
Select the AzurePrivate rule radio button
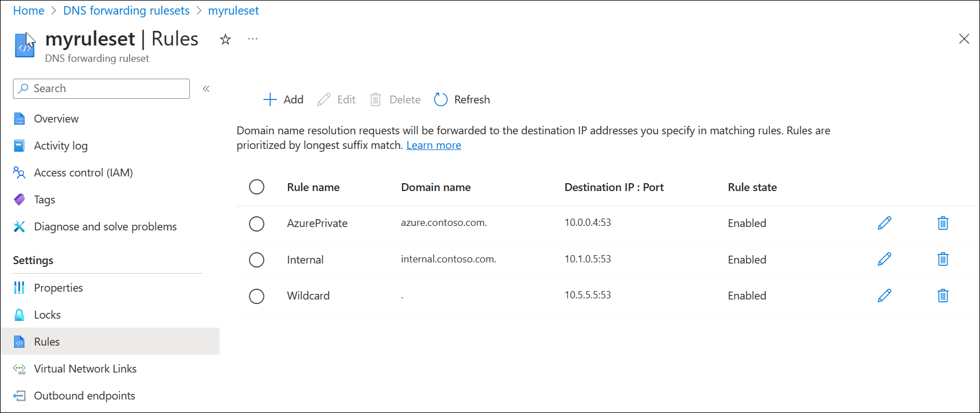click(257, 224)
